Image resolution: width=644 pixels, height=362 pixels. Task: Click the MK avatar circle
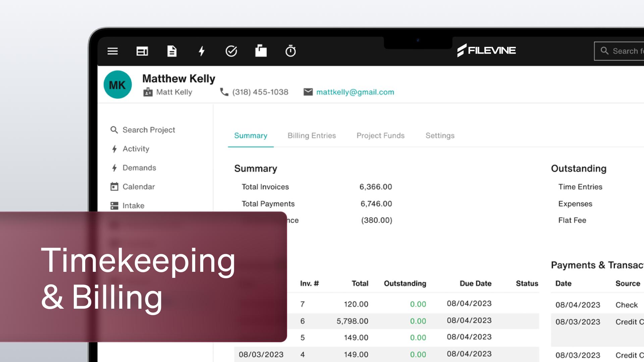click(117, 85)
